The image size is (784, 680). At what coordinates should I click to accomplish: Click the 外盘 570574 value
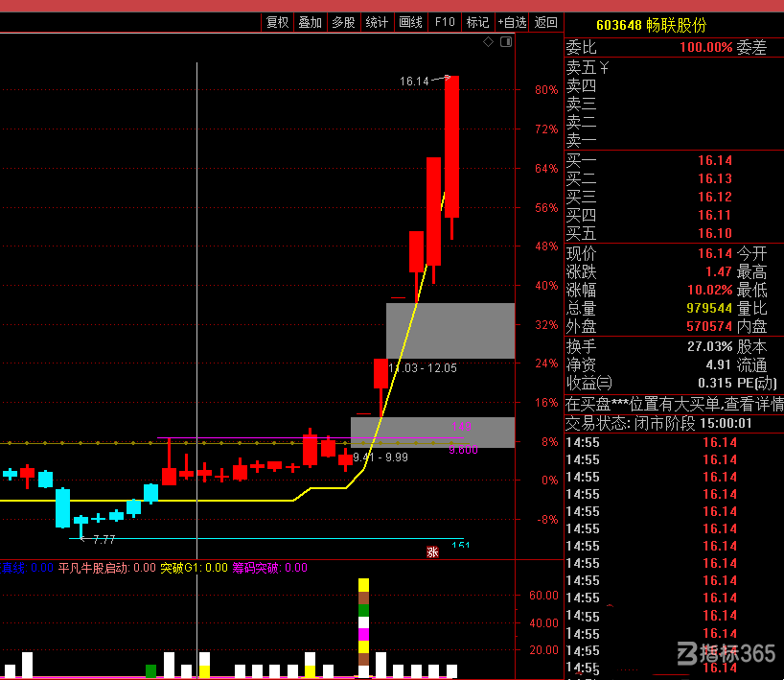click(x=709, y=327)
